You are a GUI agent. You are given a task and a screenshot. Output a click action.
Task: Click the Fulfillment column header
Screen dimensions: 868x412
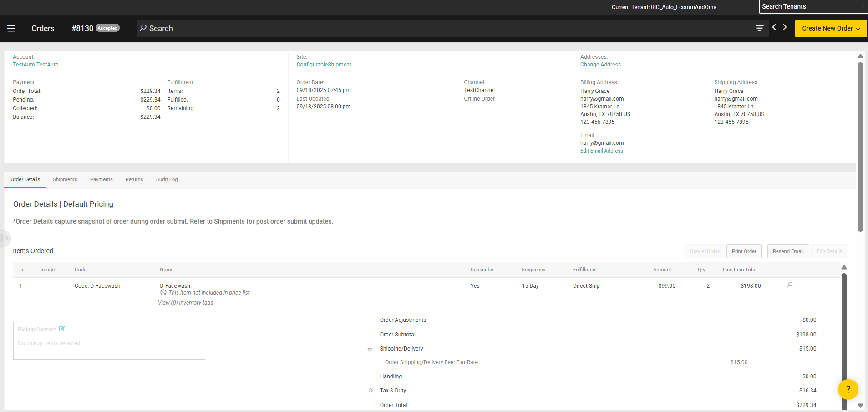click(x=585, y=270)
